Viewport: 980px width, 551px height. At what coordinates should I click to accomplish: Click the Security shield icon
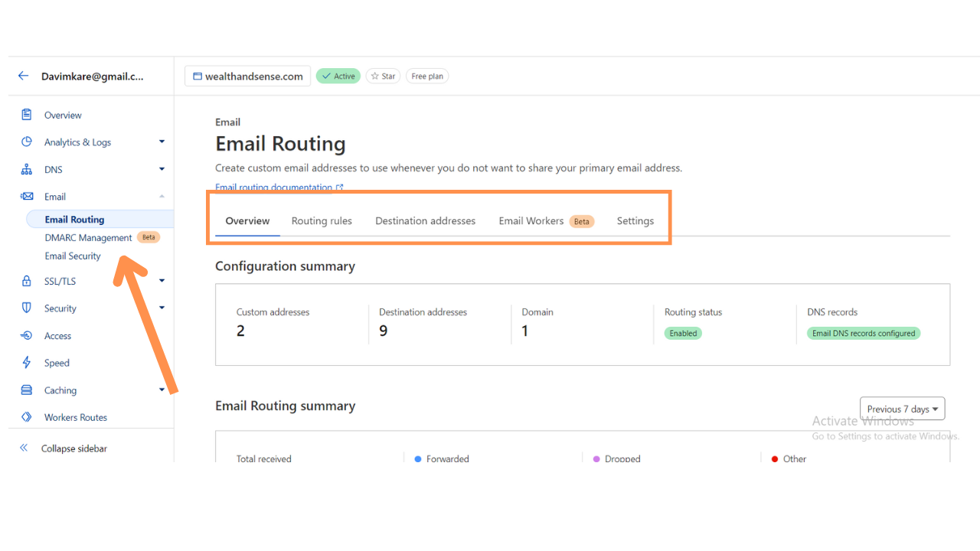point(26,308)
